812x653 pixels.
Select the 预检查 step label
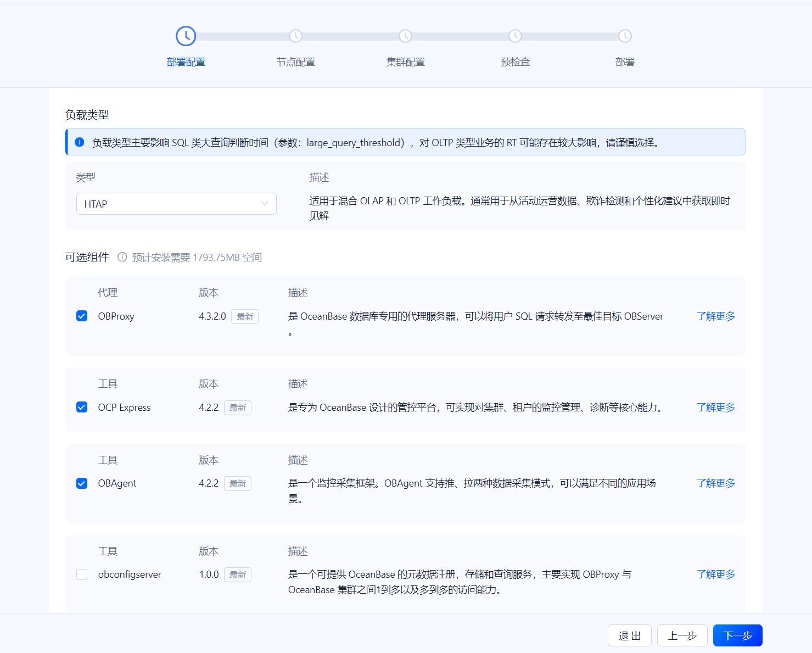[515, 62]
